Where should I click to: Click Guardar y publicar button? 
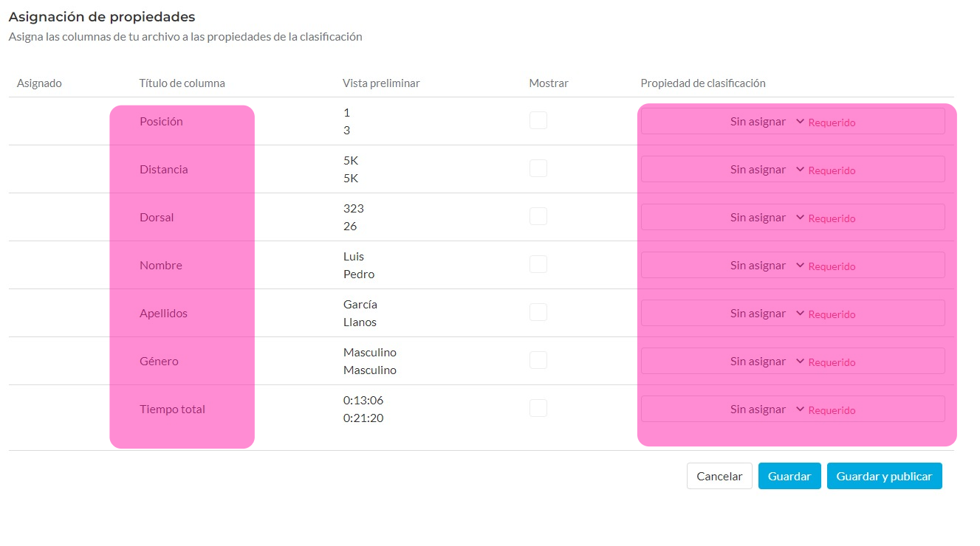tap(884, 476)
